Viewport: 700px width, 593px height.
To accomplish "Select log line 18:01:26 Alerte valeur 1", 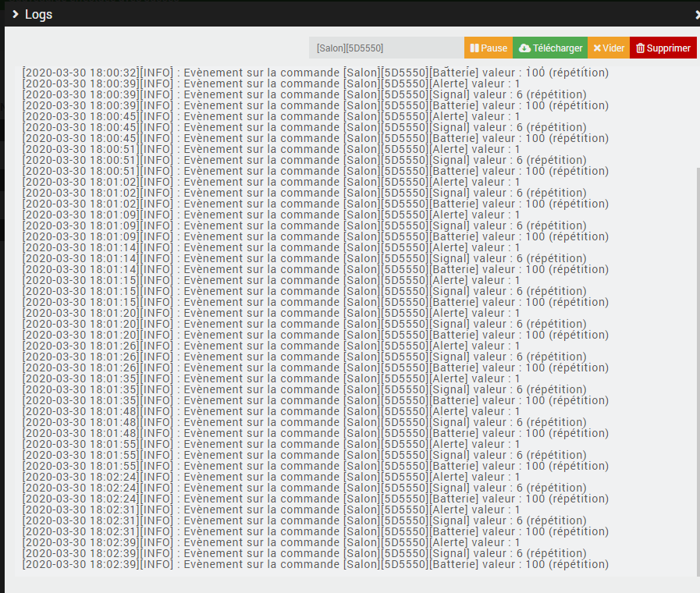I will [272, 346].
